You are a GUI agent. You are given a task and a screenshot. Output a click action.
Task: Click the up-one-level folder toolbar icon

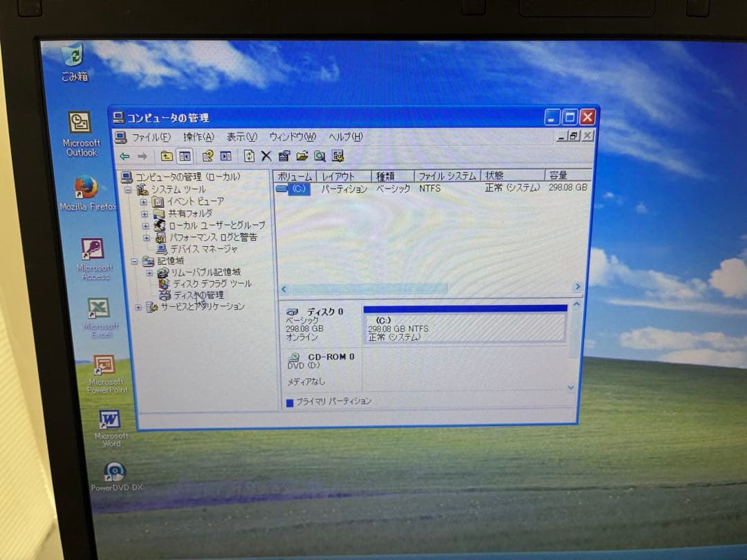tap(167, 156)
